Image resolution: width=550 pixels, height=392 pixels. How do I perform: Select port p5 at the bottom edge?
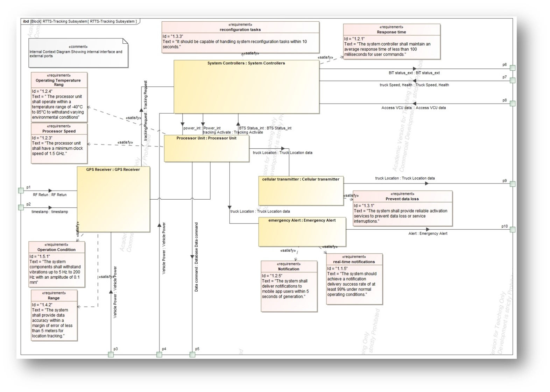[192, 355]
